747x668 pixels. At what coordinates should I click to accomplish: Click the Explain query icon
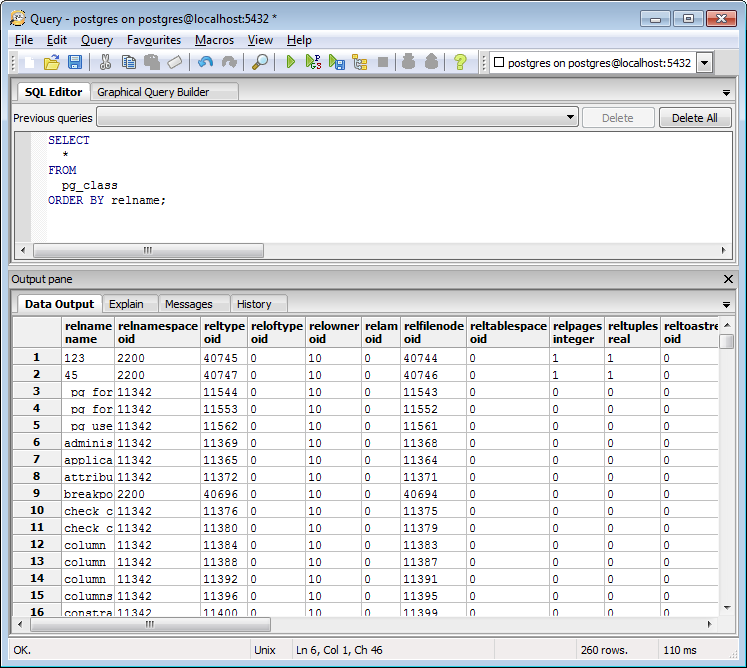point(360,62)
